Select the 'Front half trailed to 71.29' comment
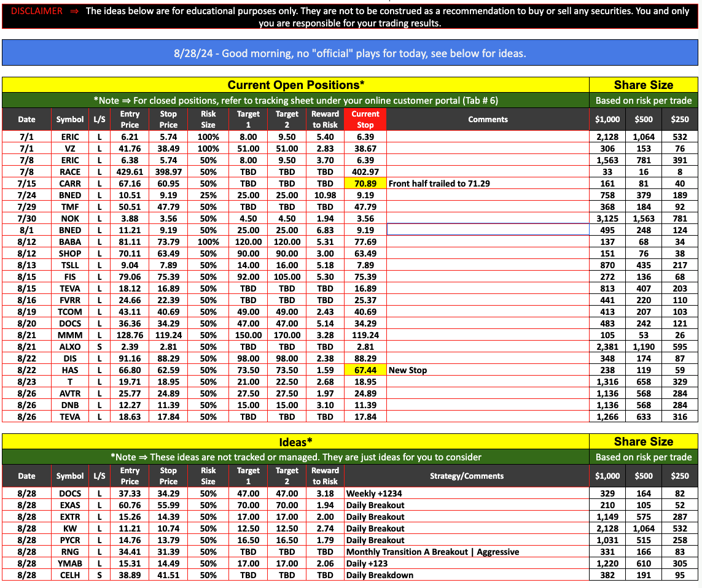Image resolution: width=702 pixels, height=588 pixels. [440, 184]
